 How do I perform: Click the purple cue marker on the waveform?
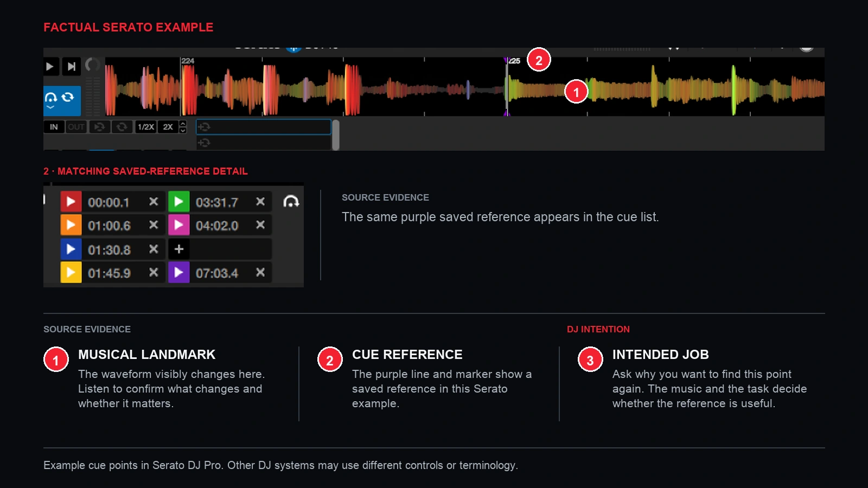[507, 87]
